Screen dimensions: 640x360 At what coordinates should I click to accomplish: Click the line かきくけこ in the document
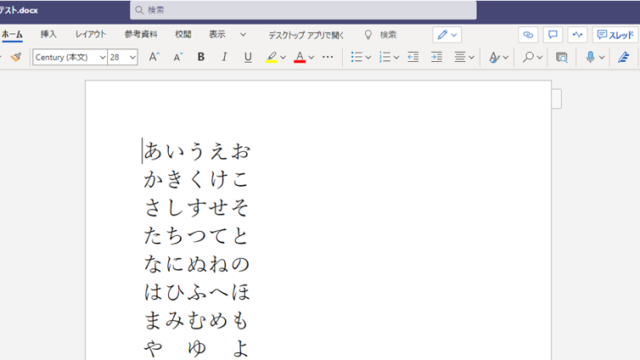tap(196, 179)
